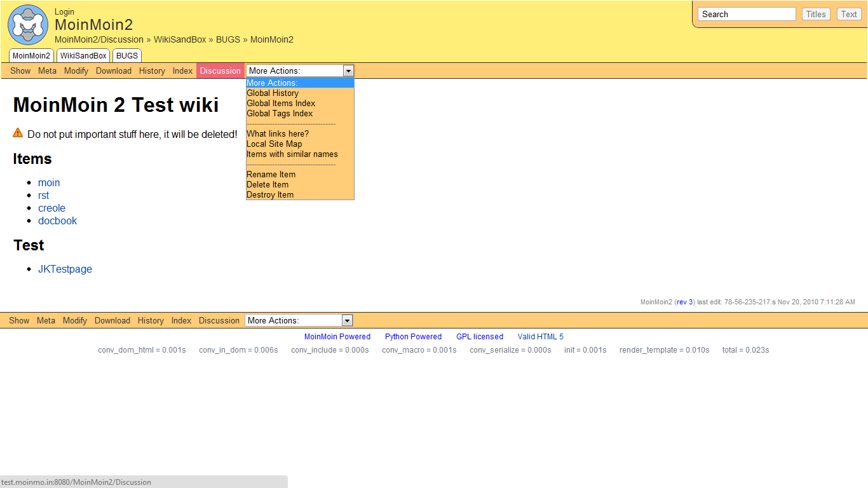Viewport: 868px width, 488px height.
Task: Open the top More Actions dropdown arrow
Action: 348,71
